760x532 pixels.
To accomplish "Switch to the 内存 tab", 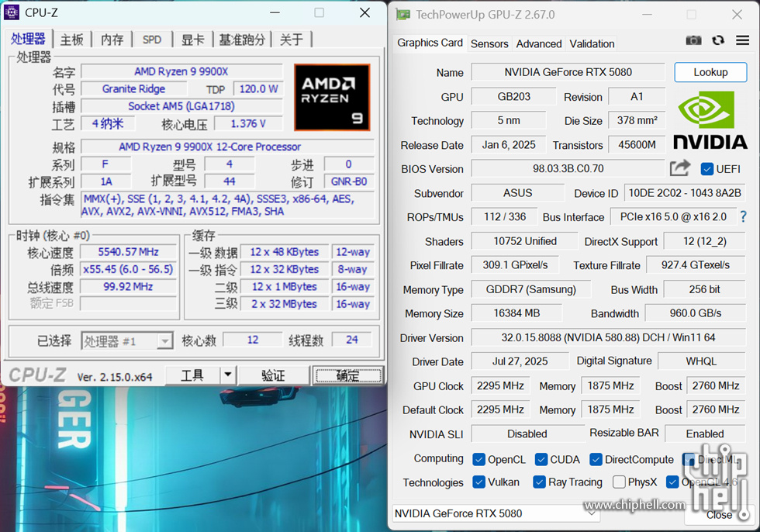I will coord(112,40).
